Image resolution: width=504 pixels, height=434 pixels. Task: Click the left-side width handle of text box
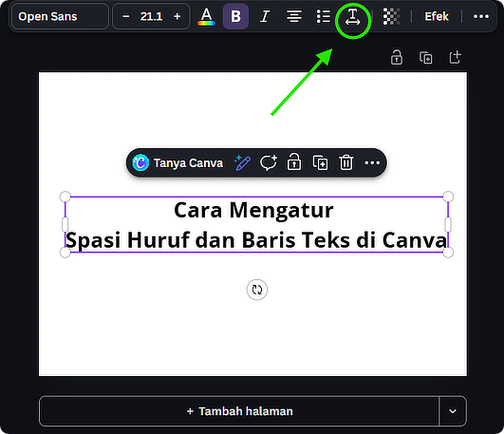click(65, 224)
